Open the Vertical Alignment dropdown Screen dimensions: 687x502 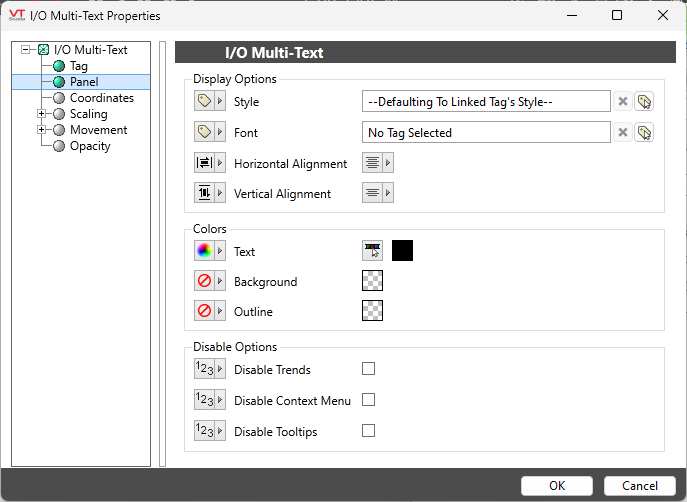pyautogui.click(x=378, y=193)
